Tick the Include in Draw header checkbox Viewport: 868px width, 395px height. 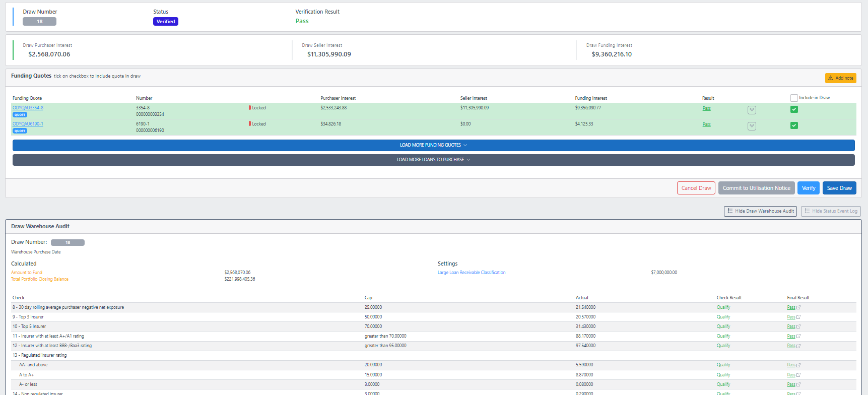794,98
